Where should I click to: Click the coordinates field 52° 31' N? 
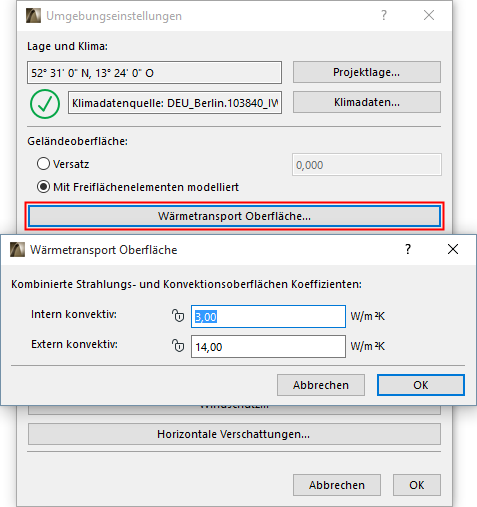tap(154, 73)
